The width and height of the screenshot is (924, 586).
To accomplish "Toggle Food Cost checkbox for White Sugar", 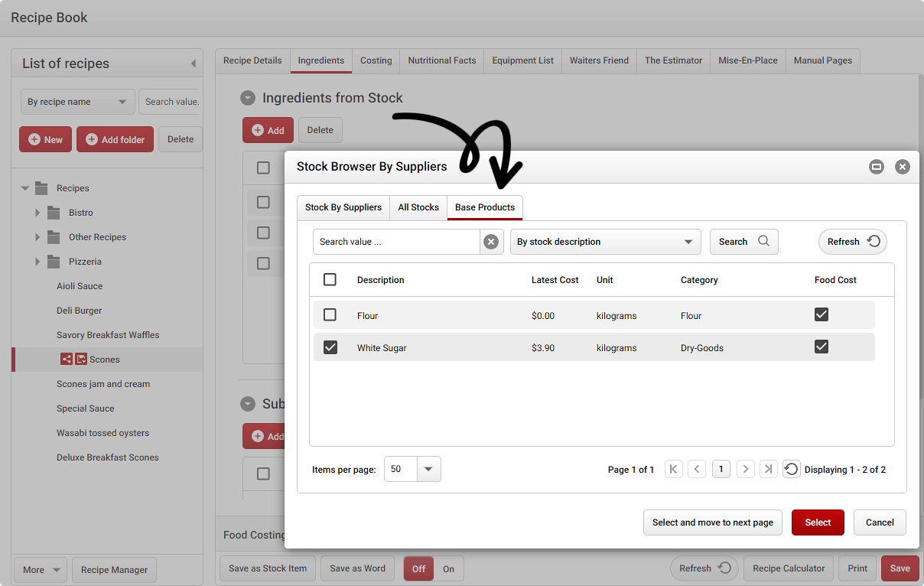I will (x=822, y=347).
